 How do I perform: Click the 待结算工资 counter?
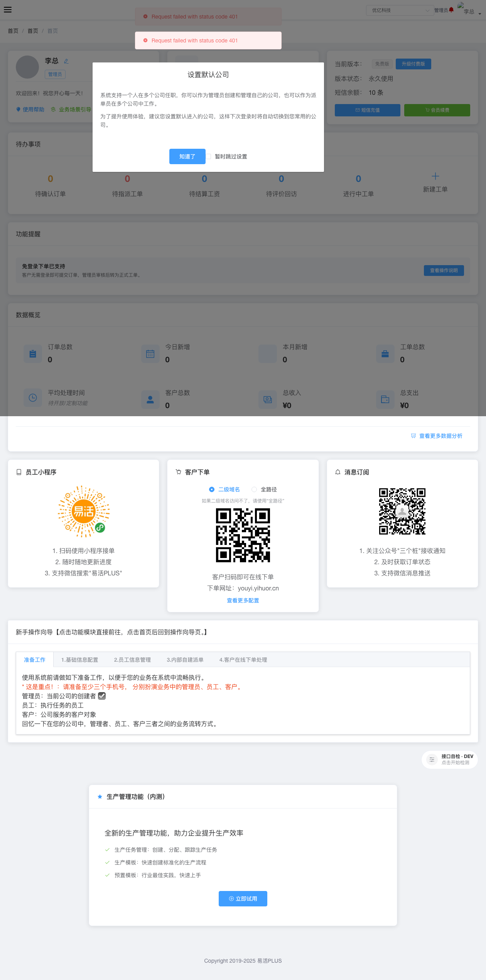[x=204, y=185]
